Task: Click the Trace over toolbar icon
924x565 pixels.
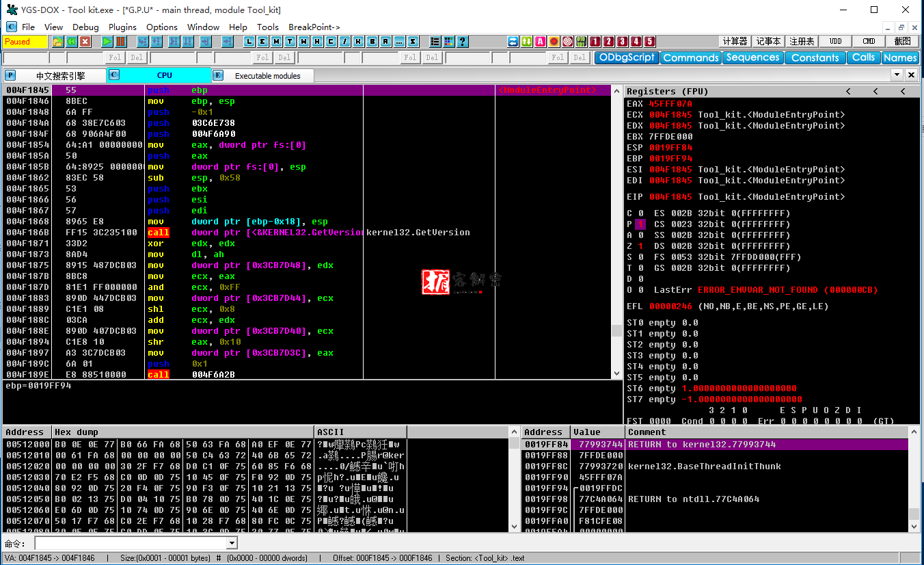Action: (x=187, y=42)
